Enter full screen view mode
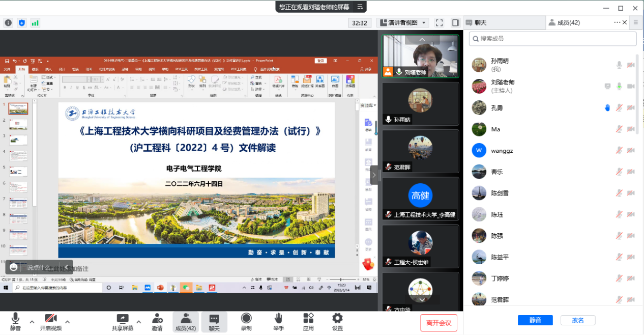This screenshot has width=644, height=335. (x=440, y=23)
